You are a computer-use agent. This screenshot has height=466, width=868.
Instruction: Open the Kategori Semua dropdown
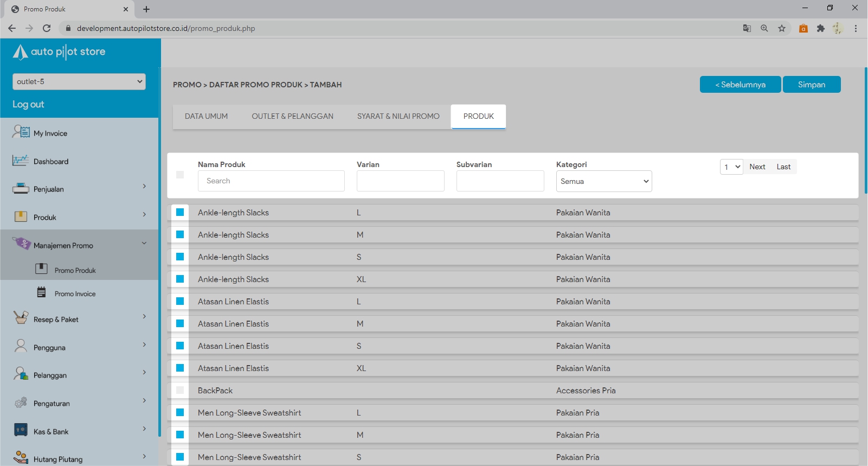[603, 181]
